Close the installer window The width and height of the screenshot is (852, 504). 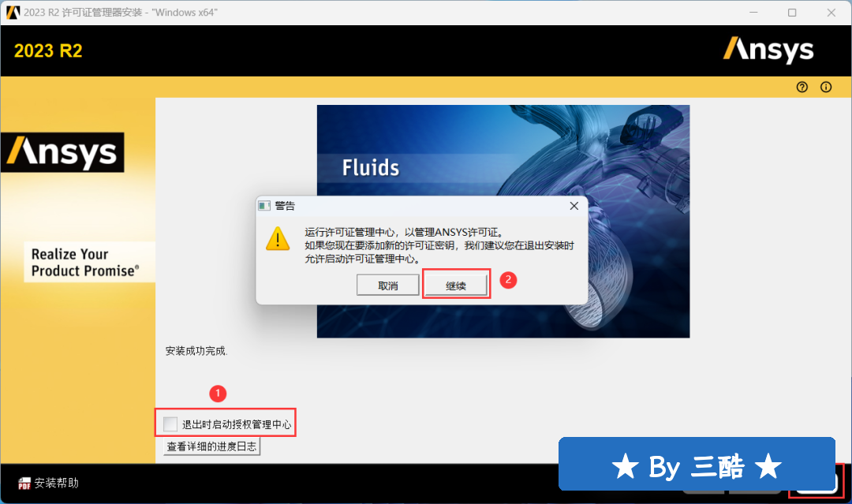pyautogui.click(x=831, y=12)
